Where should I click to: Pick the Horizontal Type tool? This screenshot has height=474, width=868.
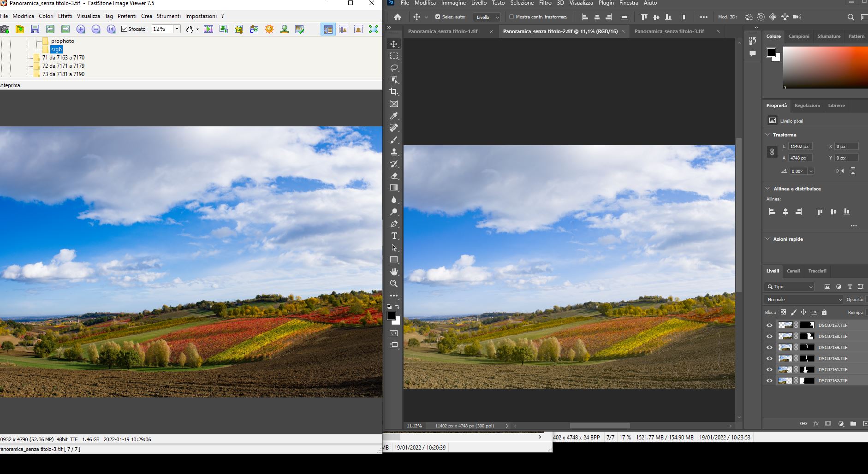[394, 236]
